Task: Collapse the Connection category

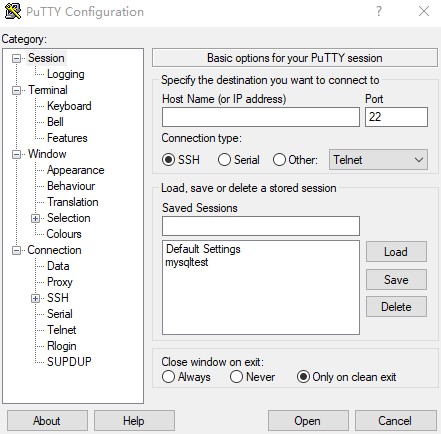Action: pos(16,250)
